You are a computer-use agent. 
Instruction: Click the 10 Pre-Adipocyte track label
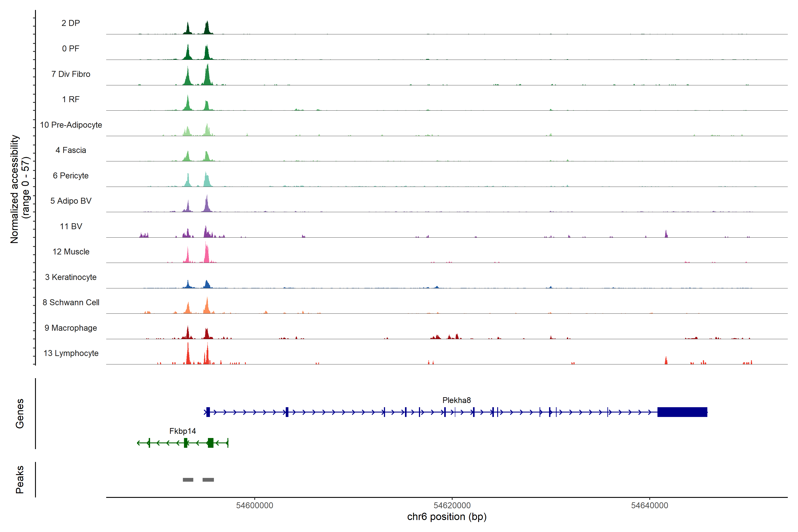[x=71, y=125]
